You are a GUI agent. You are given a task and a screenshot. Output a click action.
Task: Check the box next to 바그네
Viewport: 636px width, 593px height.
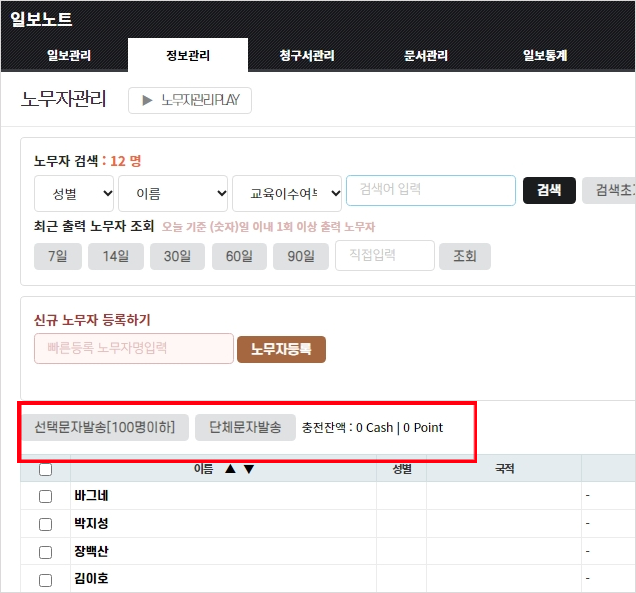(45, 496)
